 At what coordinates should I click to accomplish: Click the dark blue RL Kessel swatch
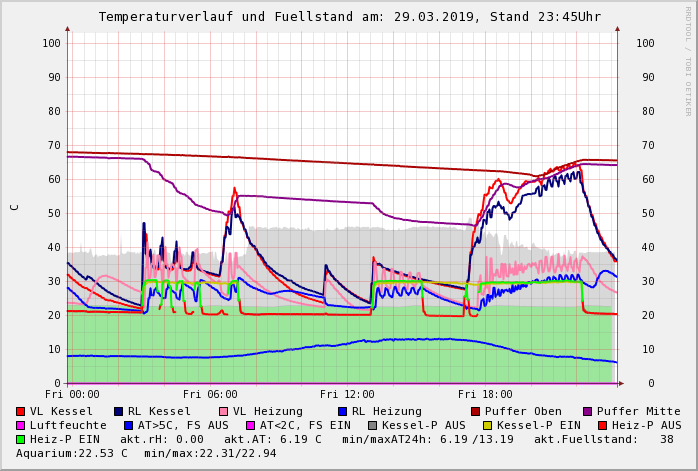119,411
